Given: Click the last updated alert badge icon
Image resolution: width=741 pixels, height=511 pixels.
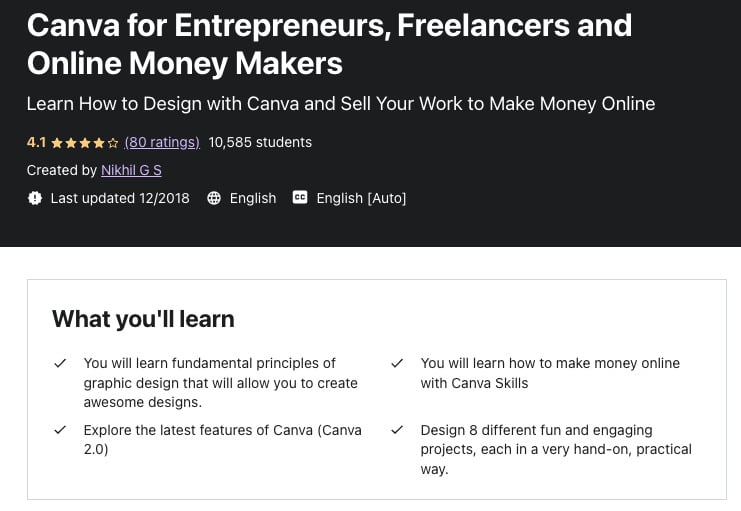Looking at the screenshot, I should coord(35,198).
